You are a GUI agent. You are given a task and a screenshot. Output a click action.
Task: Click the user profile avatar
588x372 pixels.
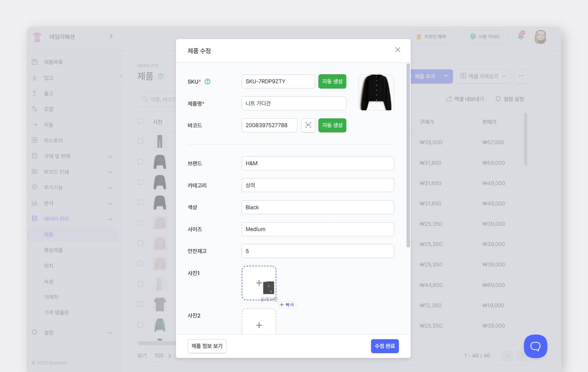tap(540, 37)
